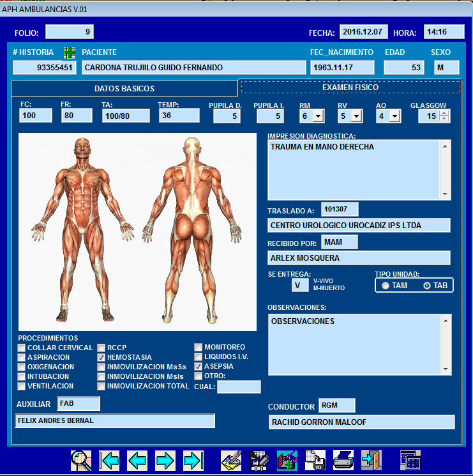Tick the INTUBACION checkbox
Image resolution: width=473 pixels, height=476 pixels.
21,376
